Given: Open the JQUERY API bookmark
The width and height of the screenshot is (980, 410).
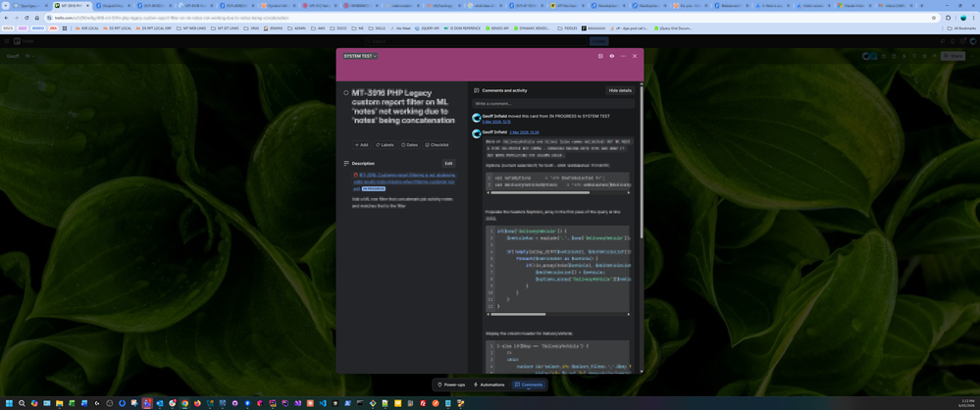Looking at the screenshot, I should [427, 28].
